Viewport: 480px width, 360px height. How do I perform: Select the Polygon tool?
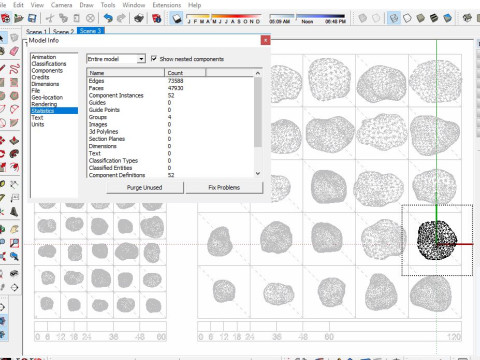click(x=14, y=96)
